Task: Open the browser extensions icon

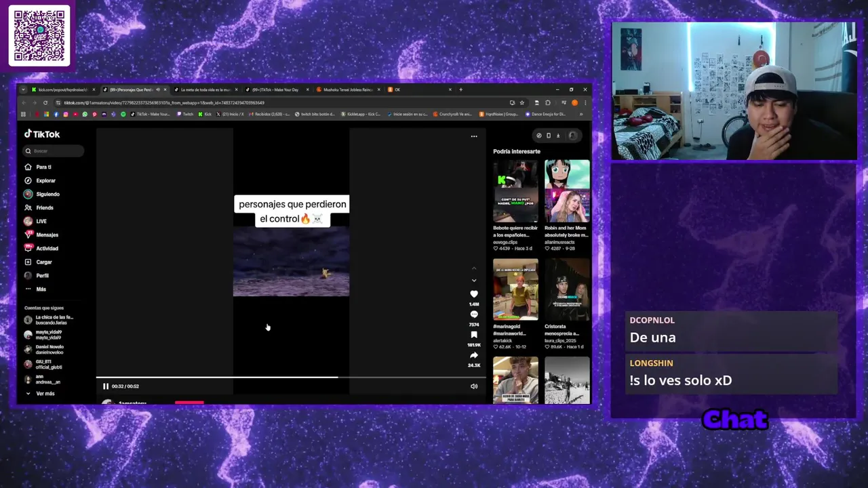Action: tap(548, 103)
